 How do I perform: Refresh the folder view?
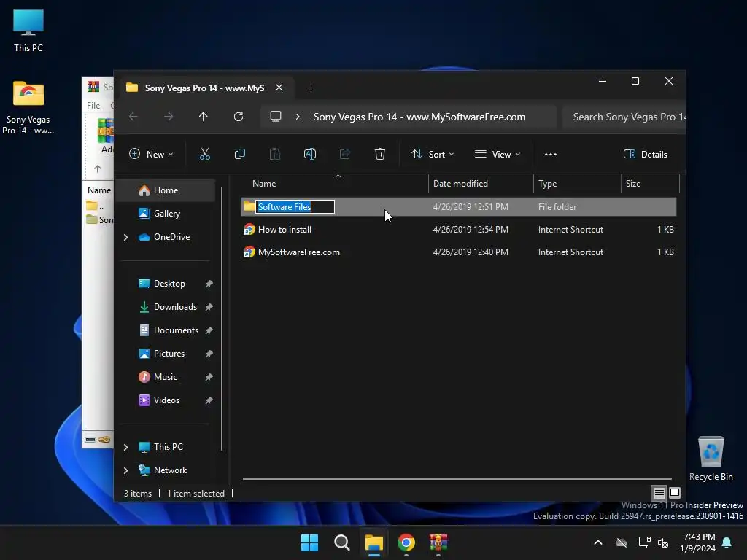point(239,117)
